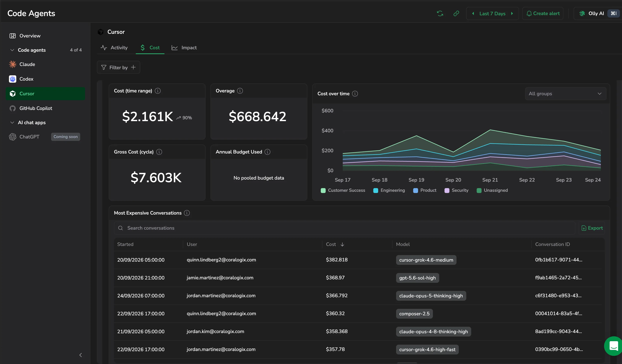The image size is (622, 364).
Task: Switch to the Activity tab
Action: pos(114,48)
